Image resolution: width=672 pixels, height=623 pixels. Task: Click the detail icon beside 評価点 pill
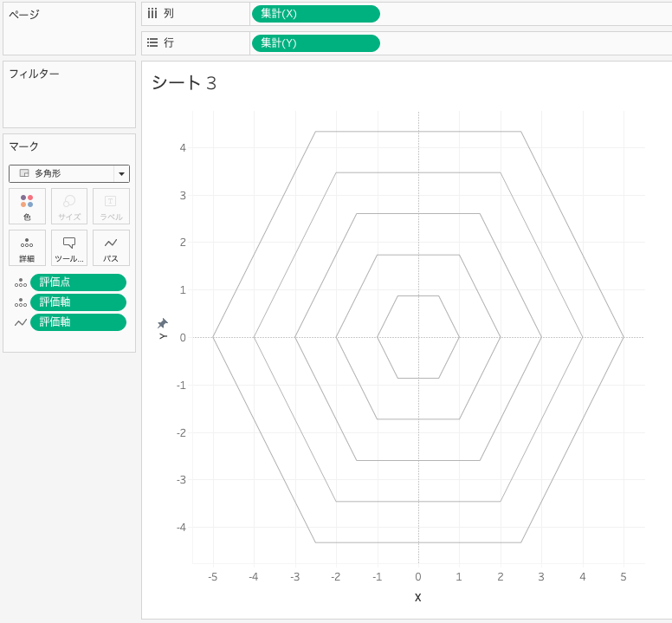coord(20,282)
